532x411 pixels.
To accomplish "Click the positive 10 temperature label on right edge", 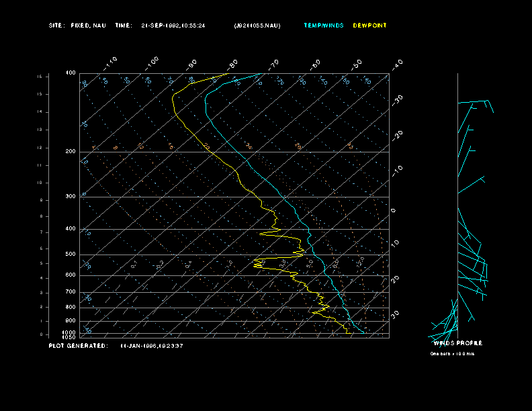I will tap(395, 244).
